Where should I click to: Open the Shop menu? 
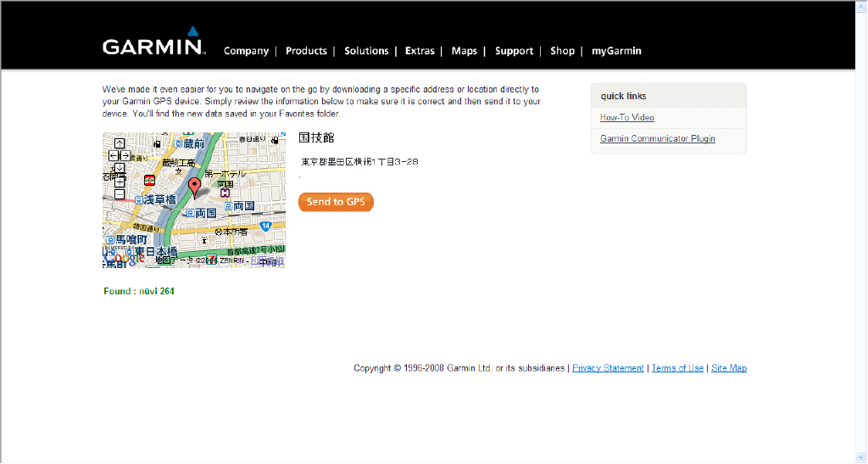[563, 51]
